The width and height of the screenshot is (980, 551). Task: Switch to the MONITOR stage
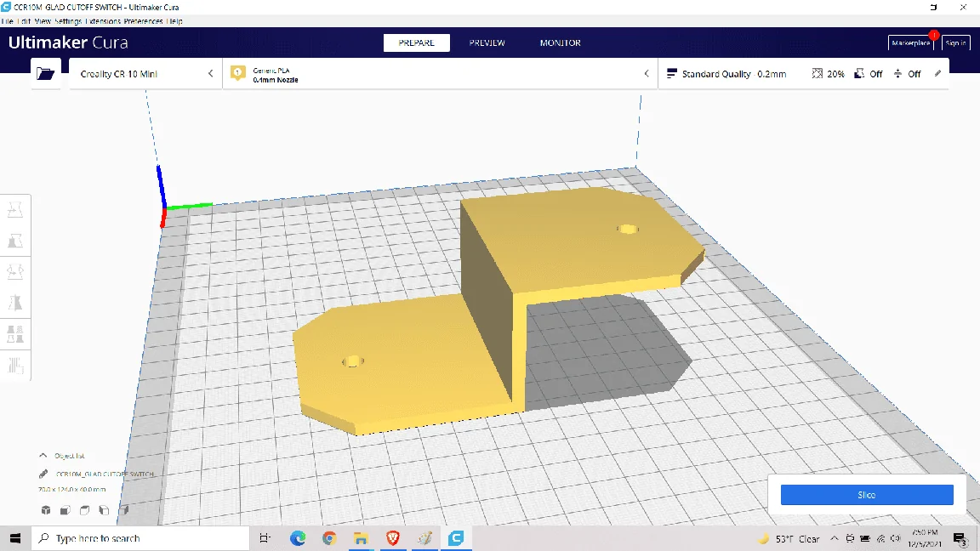pyautogui.click(x=560, y=43)
